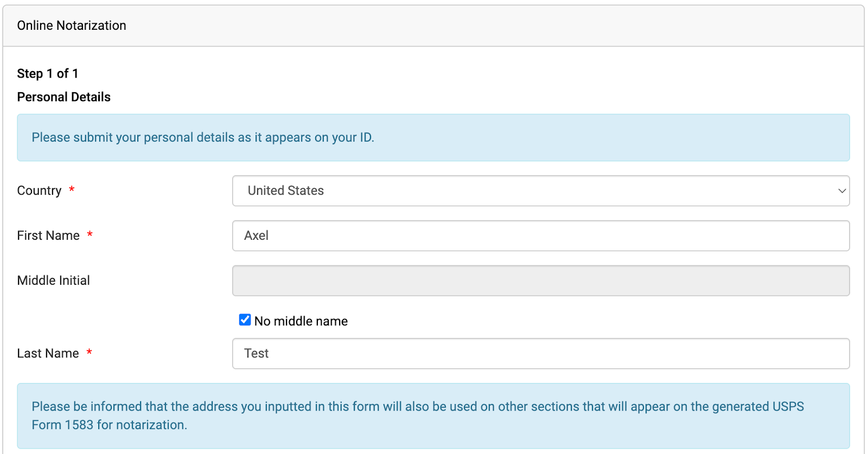Image resolution: width=868 pixels, height=454 pixels.
Task: Click the Last Name field label
Action: [48, 354]
